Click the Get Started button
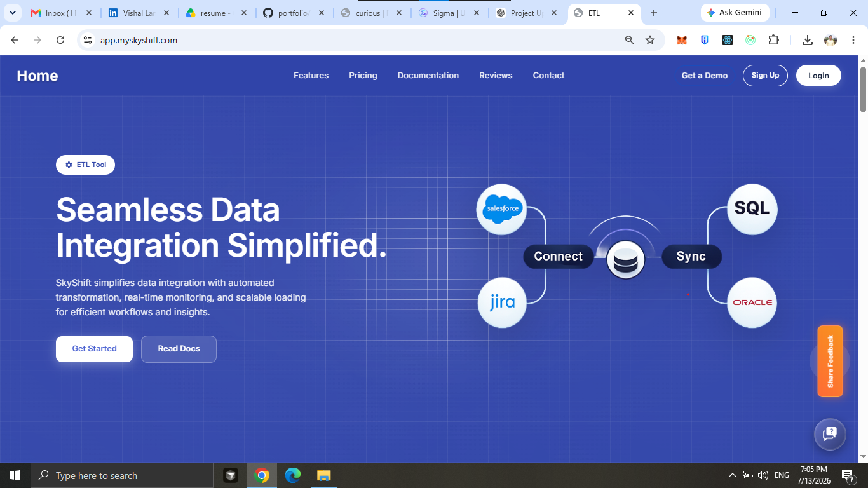Image resolution: width=868 pixels, height=488 pixels. point(94,349)
